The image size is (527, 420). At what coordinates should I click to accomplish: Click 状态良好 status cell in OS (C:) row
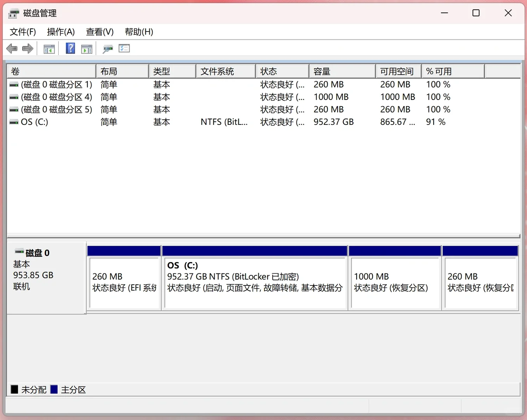pos(282,122)
